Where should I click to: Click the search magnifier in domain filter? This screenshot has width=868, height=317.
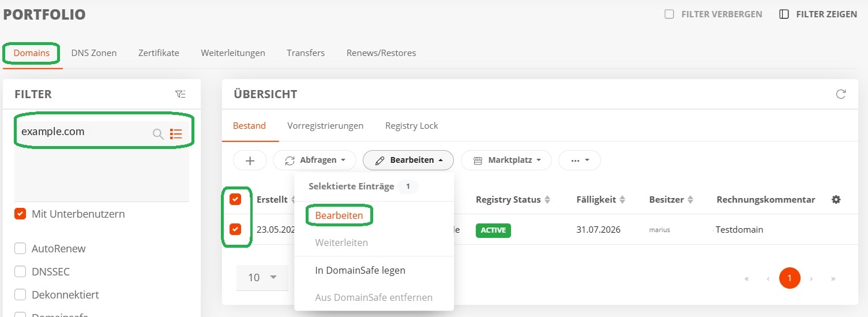(x=158, y=134)
